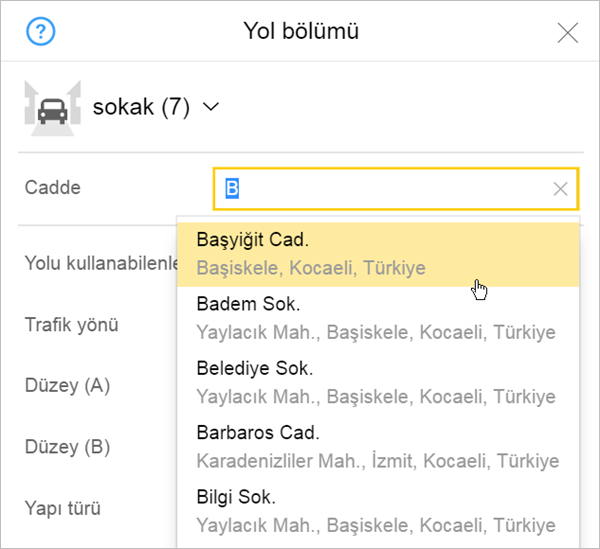
Task: Click the Düzey (A) label
Action: coord(67,385)
